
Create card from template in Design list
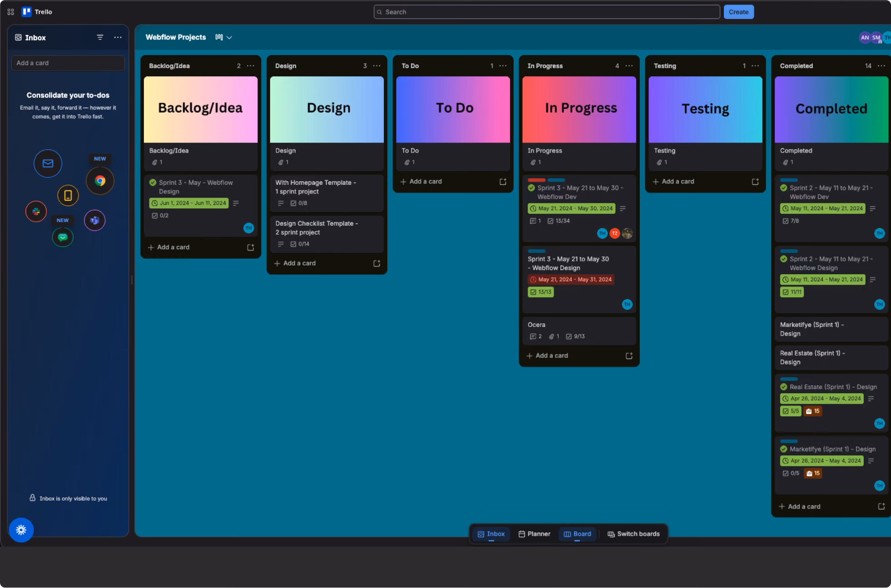376,263
